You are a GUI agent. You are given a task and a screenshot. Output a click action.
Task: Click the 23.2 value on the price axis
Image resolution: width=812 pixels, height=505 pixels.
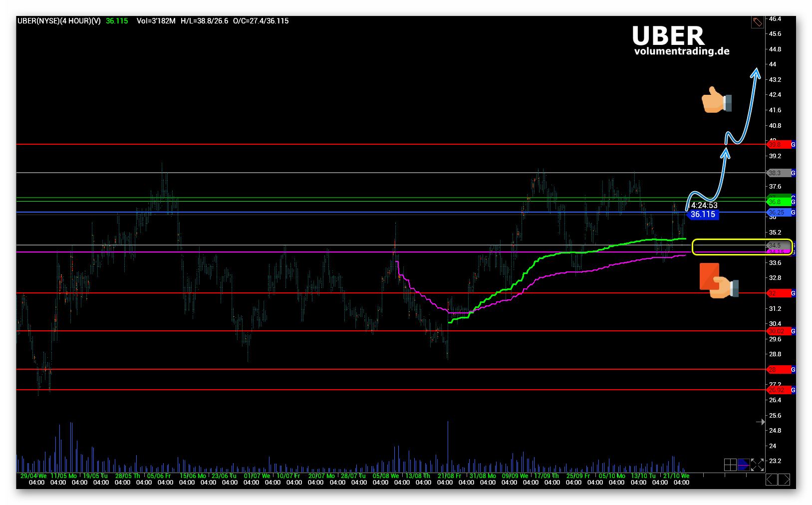775,461
